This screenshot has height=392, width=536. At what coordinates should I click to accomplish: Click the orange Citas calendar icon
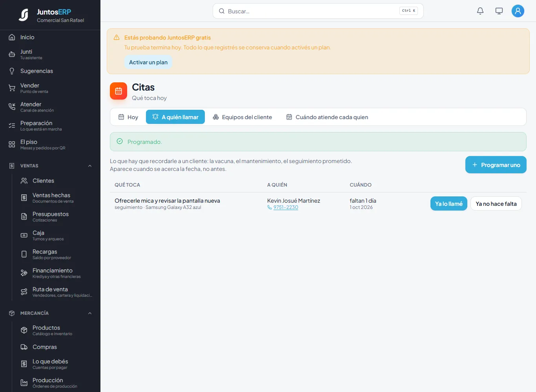(x=119, y=91)
